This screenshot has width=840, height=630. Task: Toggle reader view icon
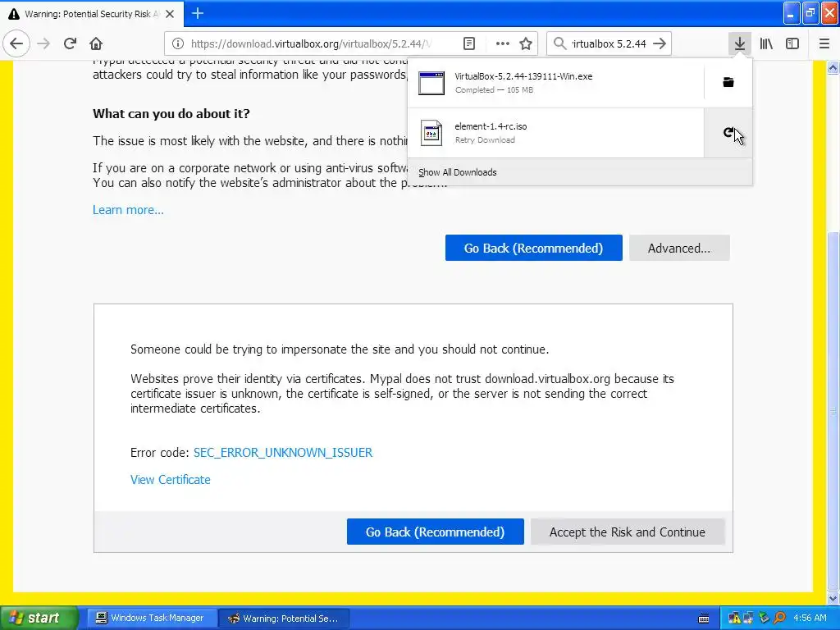(x=468, y=43)
